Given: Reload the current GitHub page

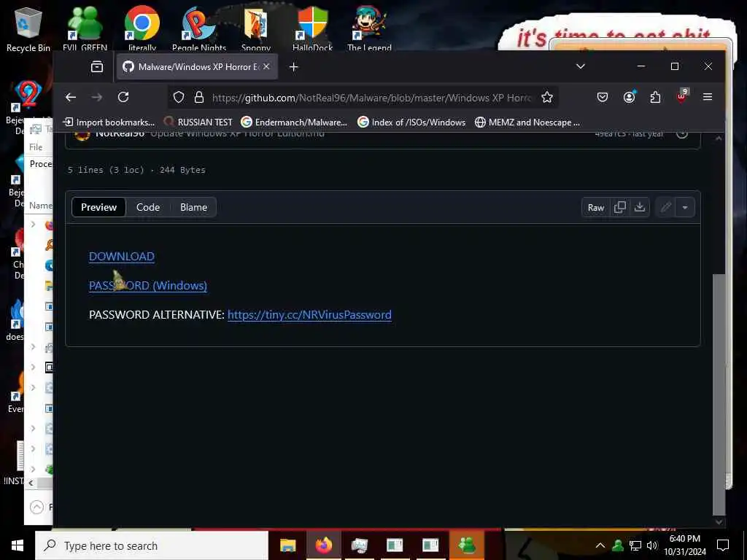Looking at the screenshot, I should tap(123, 97).
